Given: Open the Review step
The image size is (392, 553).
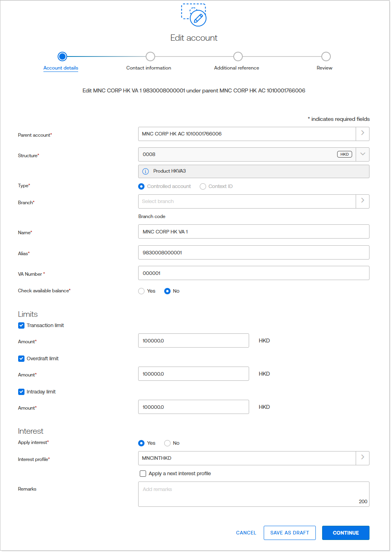Looking at the screenshot, I should point(326,56).
